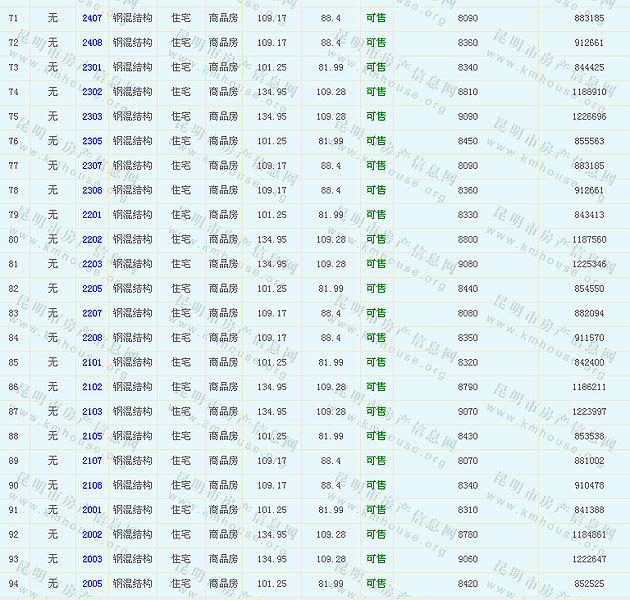Open the 2301 unit details link

point(92,67)
